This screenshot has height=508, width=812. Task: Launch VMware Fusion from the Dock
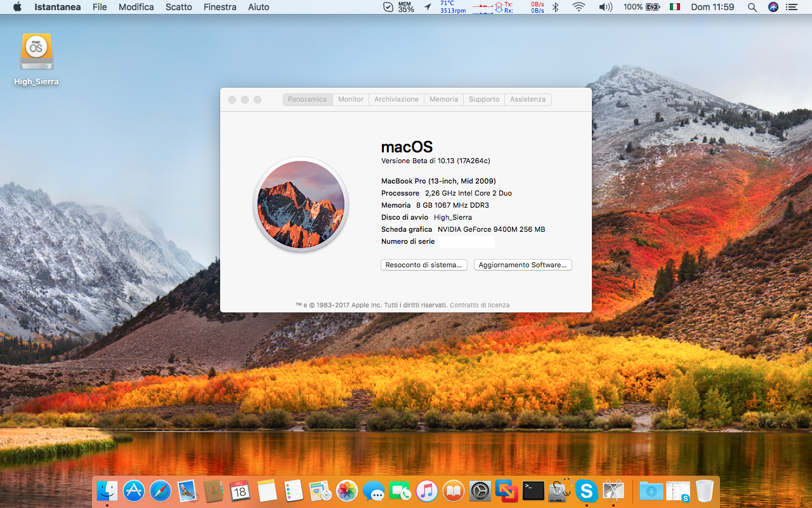[x=507, y=491]
